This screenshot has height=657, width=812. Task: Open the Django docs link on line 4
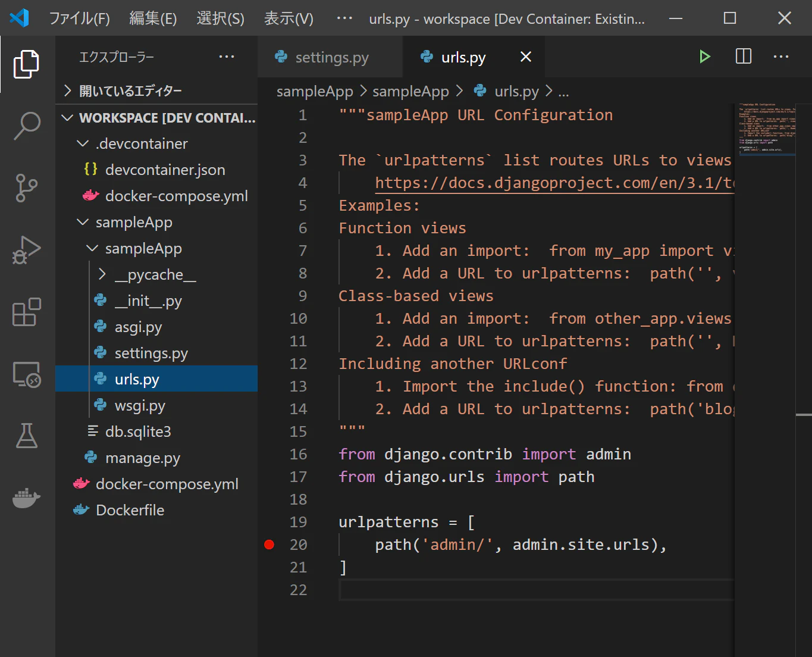click(554, 183)
